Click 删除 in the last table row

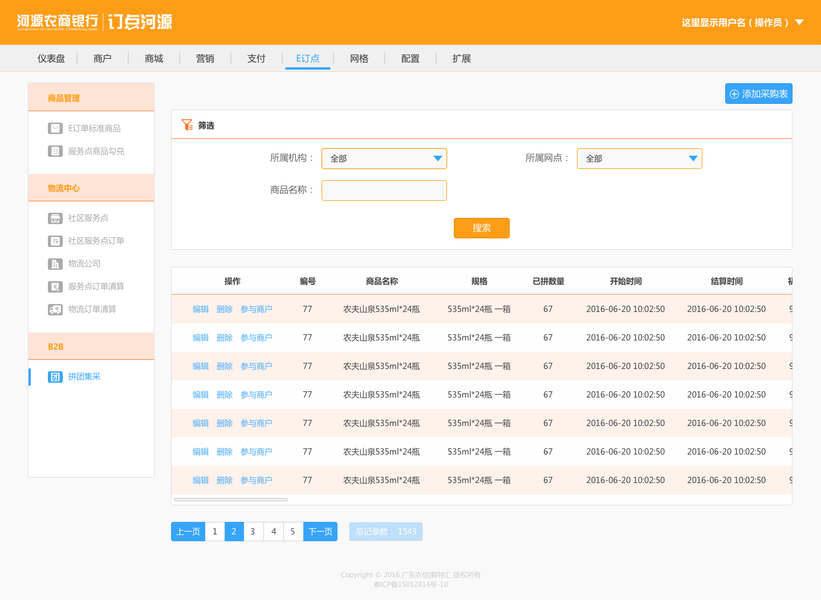(x=225, y=480)
